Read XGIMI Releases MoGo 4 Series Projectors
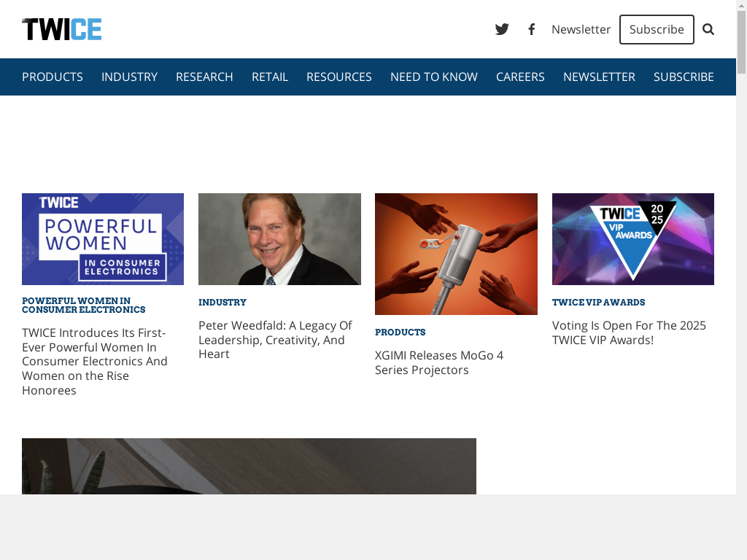The height and width of the screenshot is (560, 747). [438, 362]
